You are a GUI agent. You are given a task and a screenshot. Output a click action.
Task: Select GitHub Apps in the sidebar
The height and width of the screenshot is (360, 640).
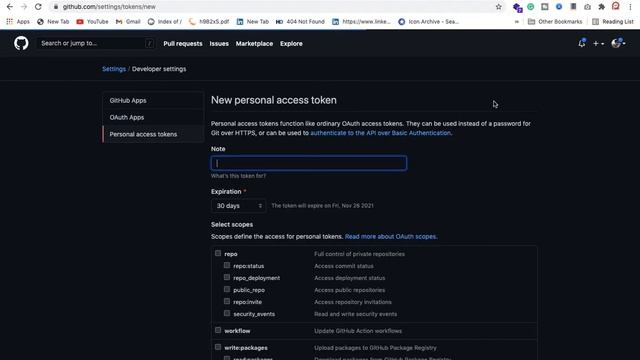point(153,100)
